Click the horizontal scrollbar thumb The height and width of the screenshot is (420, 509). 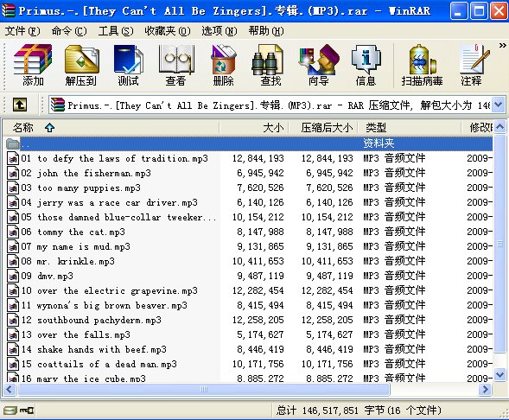tap(204, 389)
